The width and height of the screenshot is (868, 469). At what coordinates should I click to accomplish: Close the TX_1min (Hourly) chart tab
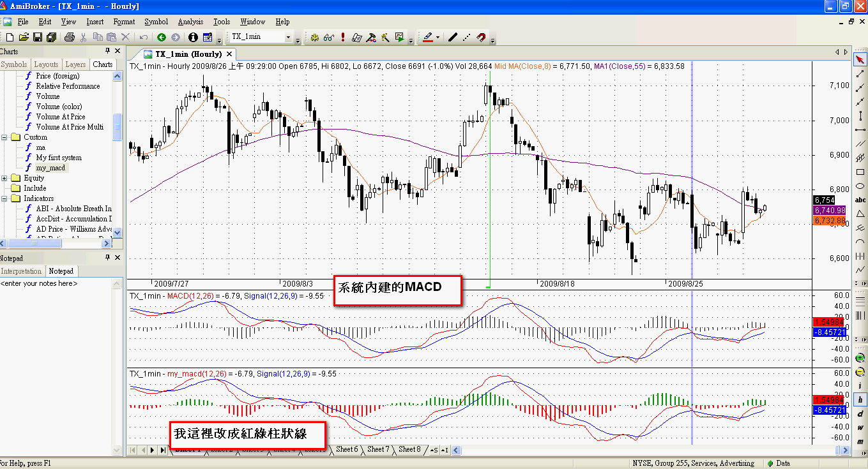pos(230,54)
